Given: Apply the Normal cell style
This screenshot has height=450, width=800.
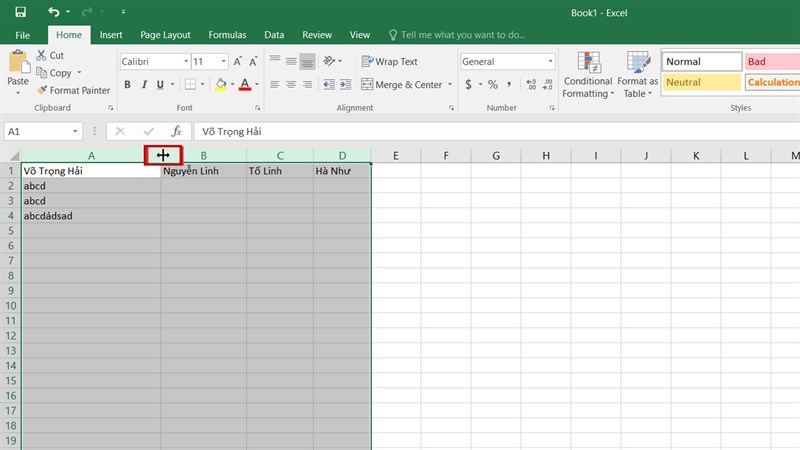Looking at the screenshot, I should pos(702,62).
